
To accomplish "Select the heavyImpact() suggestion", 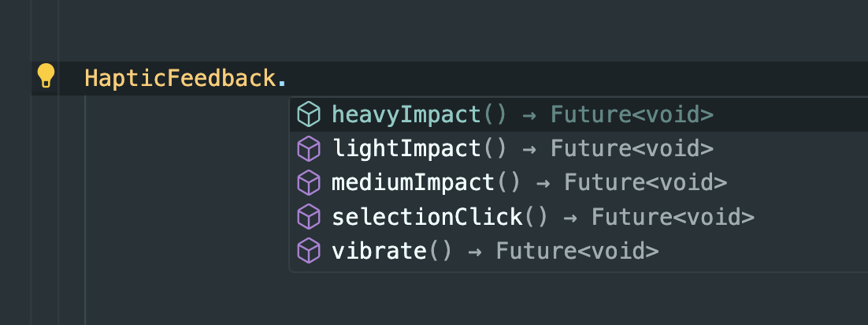I will (578, 115).
